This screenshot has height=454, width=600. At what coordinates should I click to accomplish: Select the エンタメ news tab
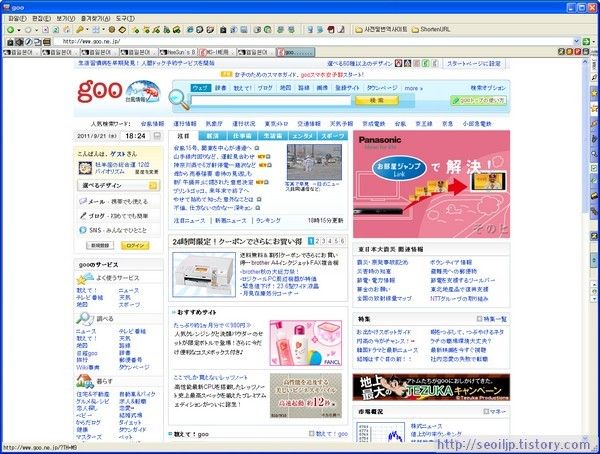[302, 136]
